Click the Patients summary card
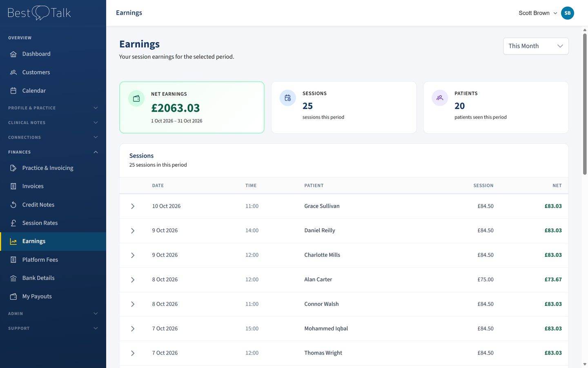 click(x=496, y=108)
